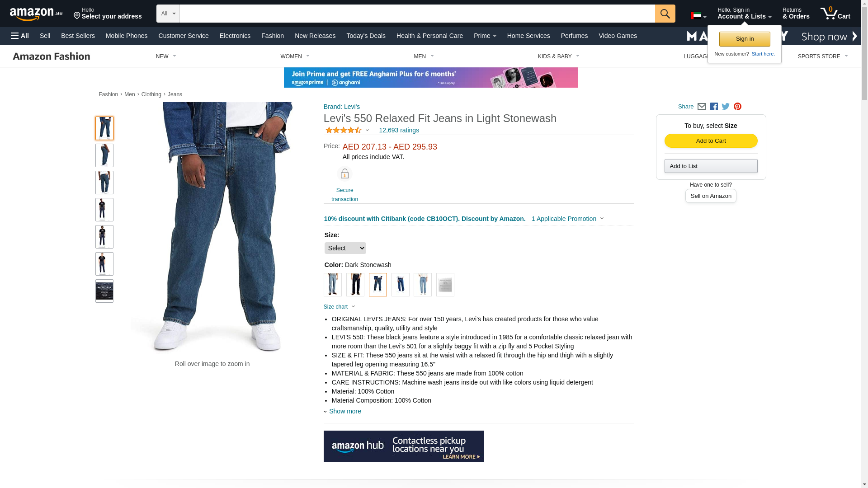Viewport: 868px width, 488px height.
Task: Click the search magnifier button
Action: tap(665, 14)
